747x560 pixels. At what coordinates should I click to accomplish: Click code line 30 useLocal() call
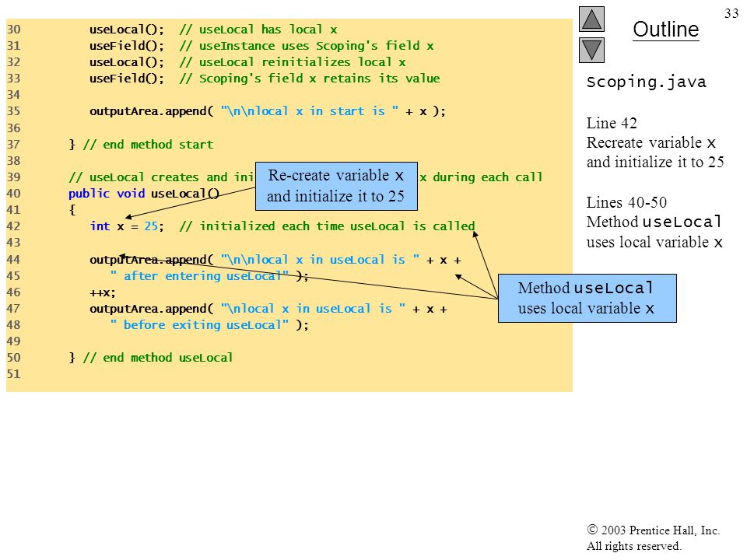pyautogui.click(x=127, y=30)
